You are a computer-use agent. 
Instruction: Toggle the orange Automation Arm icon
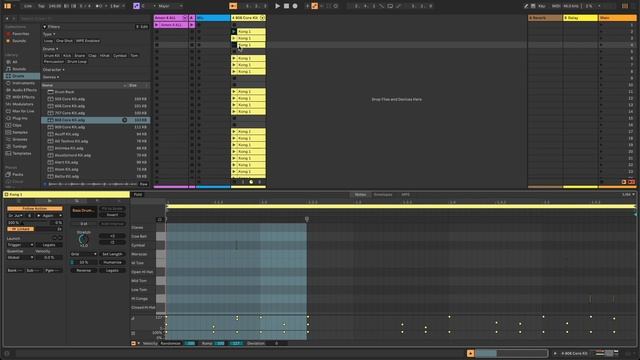click(315, 6)
